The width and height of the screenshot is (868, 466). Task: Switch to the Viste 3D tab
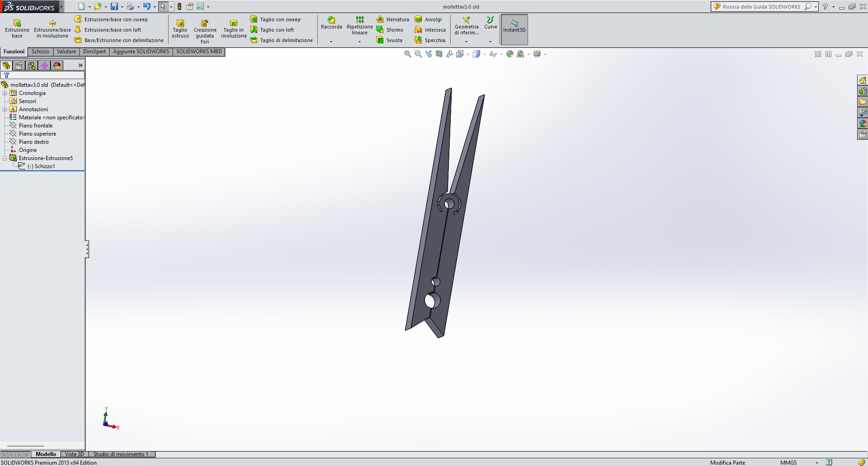[74, 454]
